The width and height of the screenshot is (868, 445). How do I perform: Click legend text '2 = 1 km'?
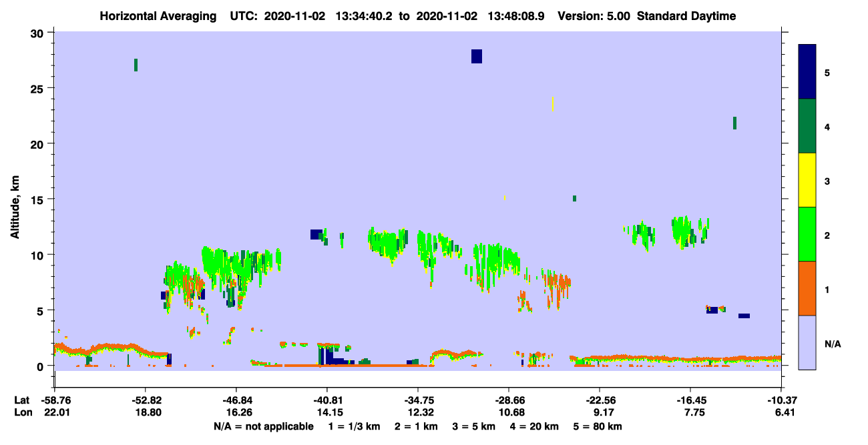point(417,426)
